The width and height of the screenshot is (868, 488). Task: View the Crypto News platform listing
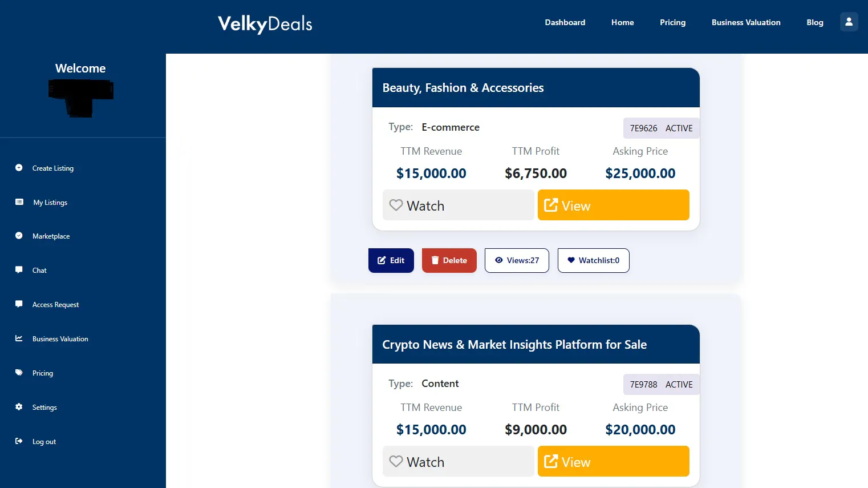[614, 461]
